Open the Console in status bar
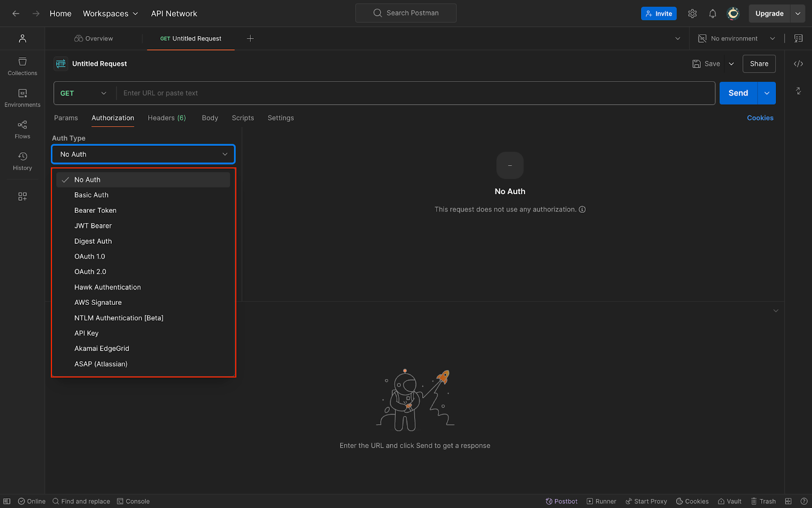Image resolution: width=812 pixels, height=508 pixels. click(x=133, y=501)
